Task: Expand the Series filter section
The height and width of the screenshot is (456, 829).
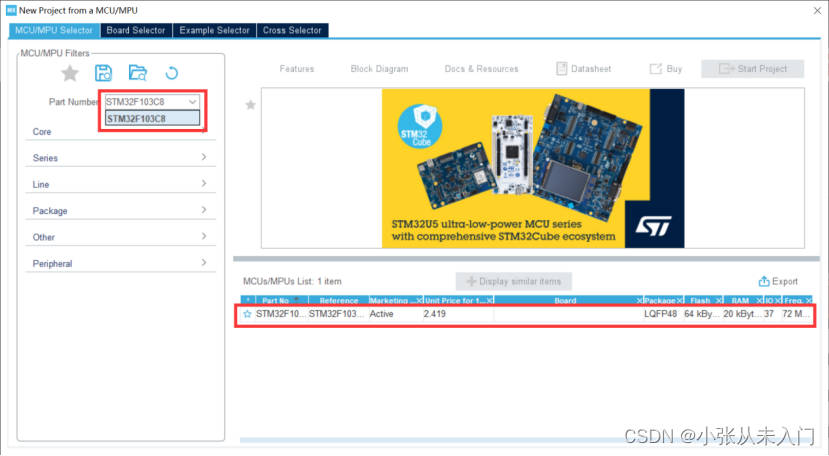Action: [x=121, y=158]
